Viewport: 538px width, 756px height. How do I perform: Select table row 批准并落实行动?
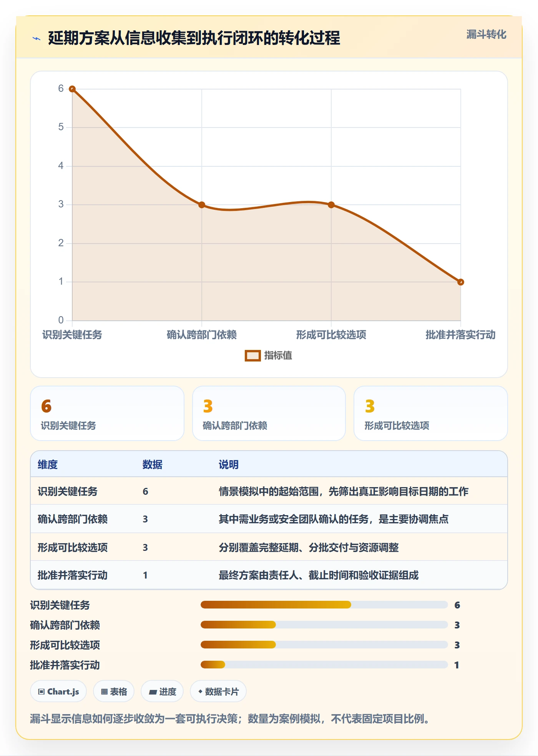tap(269, 575)
